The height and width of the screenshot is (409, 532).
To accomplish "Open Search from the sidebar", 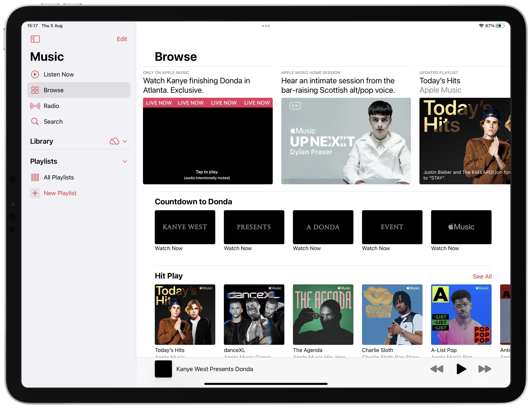I will (x=53, y=121).
